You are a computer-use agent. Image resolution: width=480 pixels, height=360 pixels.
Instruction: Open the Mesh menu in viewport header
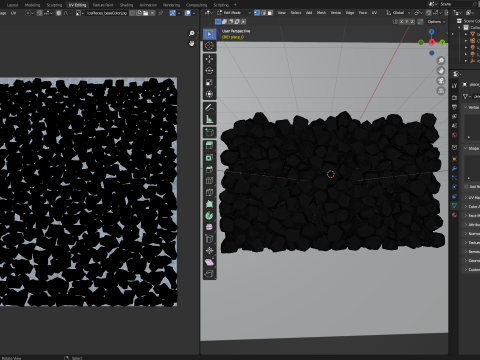pyautogui.click(x=321, y=13)
